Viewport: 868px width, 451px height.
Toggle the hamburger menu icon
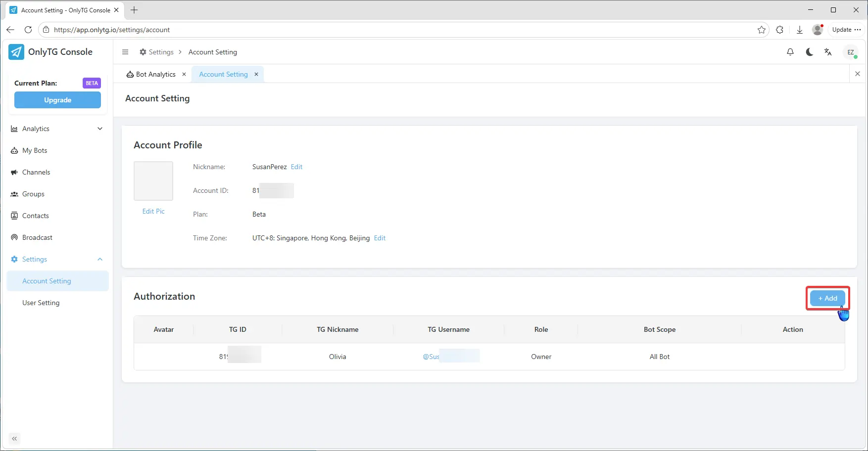click(125, 52)
